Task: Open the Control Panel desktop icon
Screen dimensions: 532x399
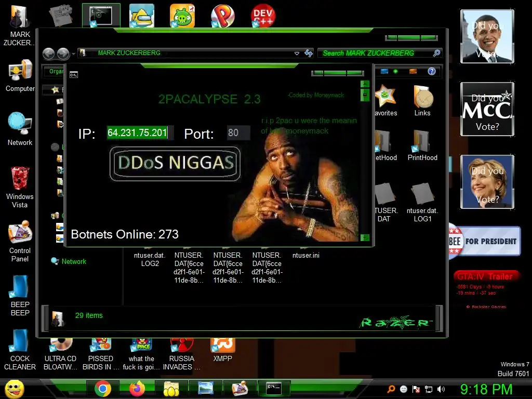Action: pos(20,241)
